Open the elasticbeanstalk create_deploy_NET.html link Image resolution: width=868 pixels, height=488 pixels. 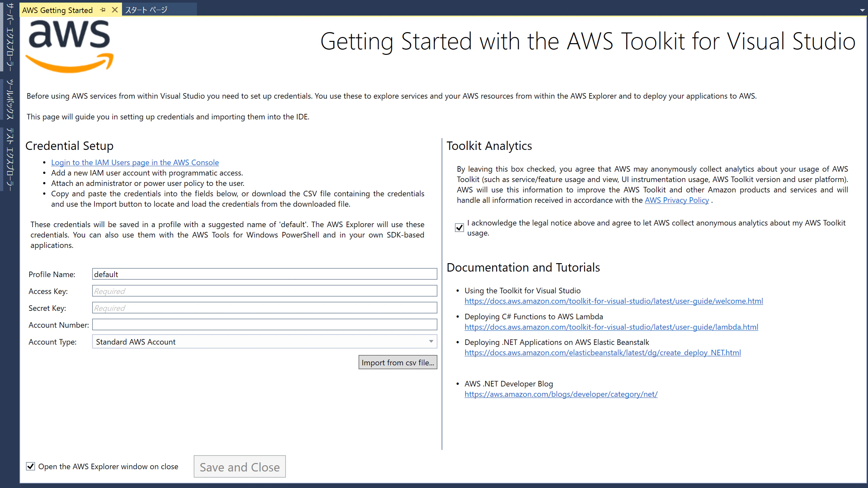[603, 352]
